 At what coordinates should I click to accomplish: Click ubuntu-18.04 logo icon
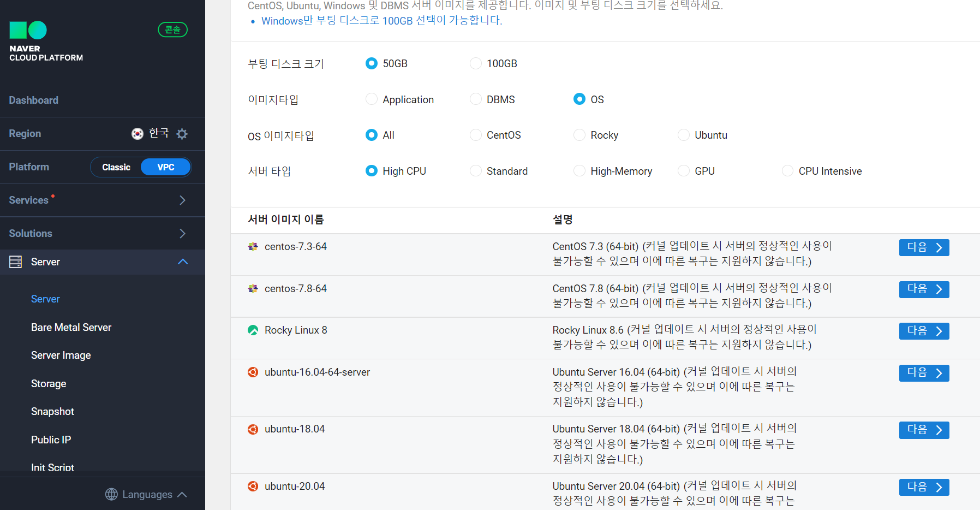point(253,429)
